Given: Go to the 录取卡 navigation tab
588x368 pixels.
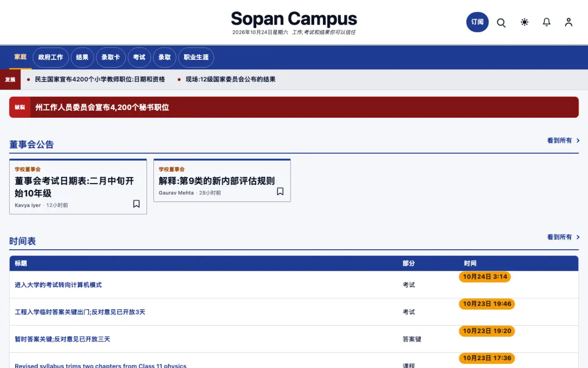Looking at the screenshot, I should pos(111,57).
